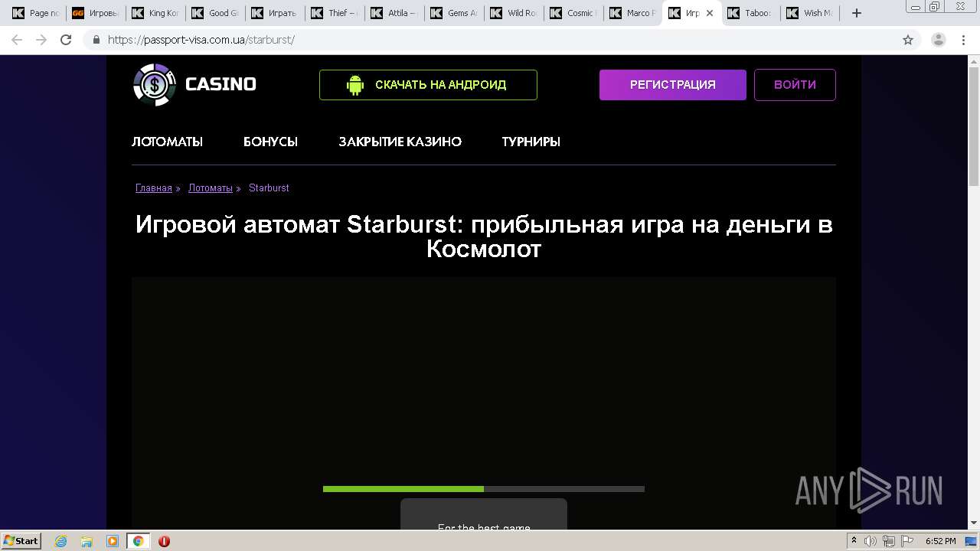
Task: Switch to the 'Wish M' tab
Action: 811,13
